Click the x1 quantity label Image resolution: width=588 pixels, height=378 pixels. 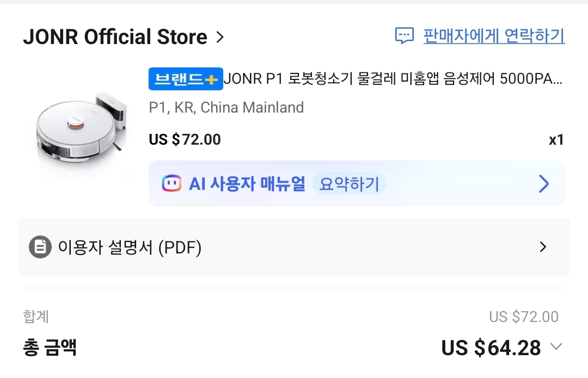(556, 140)
